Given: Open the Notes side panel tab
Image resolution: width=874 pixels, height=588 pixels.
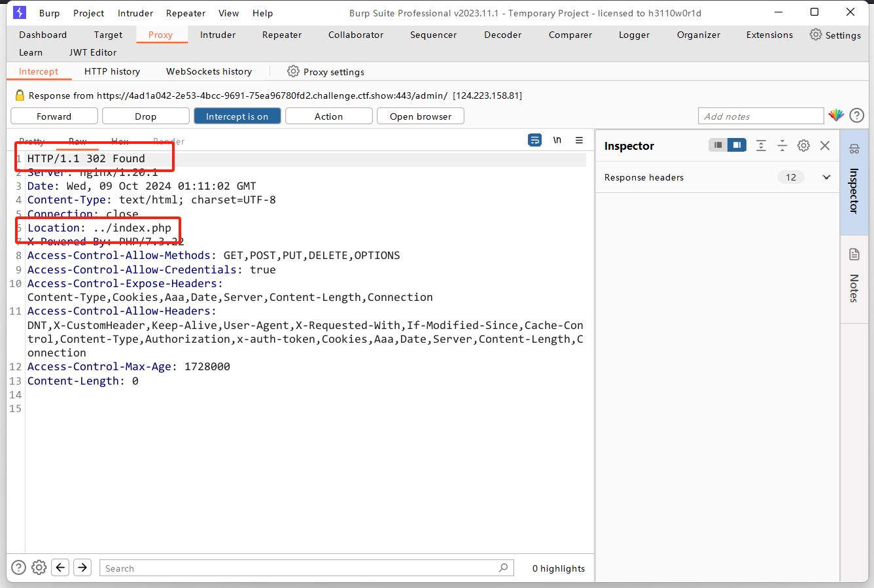Looking at the screenshot, I should tap(854, 278).
